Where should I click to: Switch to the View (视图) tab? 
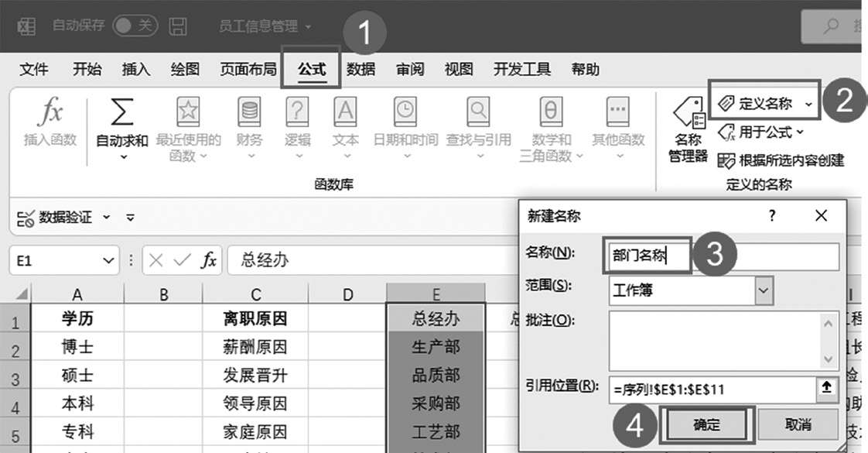click(x=459, y=69)
